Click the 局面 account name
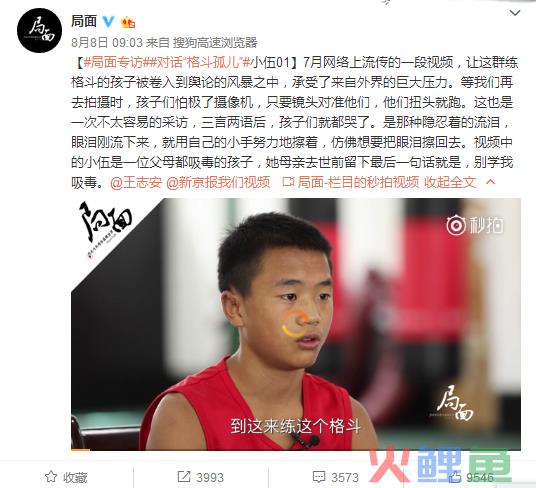 click(84, 21)
